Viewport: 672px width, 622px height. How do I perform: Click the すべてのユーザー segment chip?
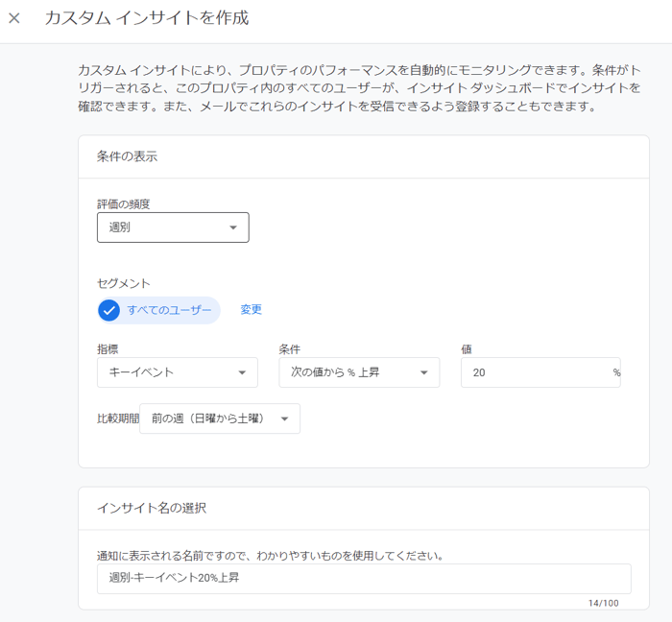[x=159, y=310]
